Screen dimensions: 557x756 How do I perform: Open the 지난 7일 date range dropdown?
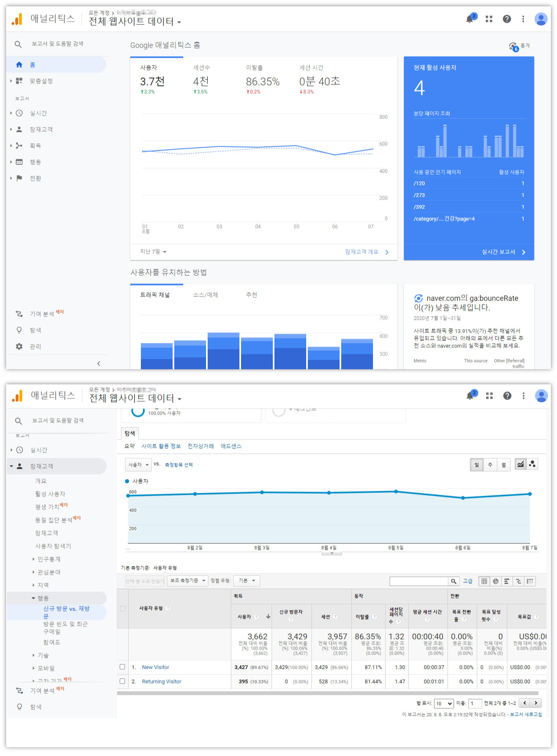pos(154,252)
